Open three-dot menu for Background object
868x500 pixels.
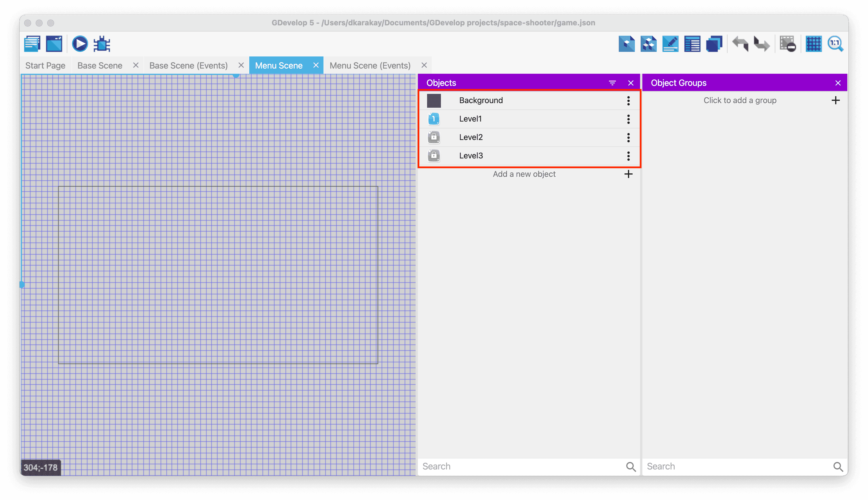[628, 101]
